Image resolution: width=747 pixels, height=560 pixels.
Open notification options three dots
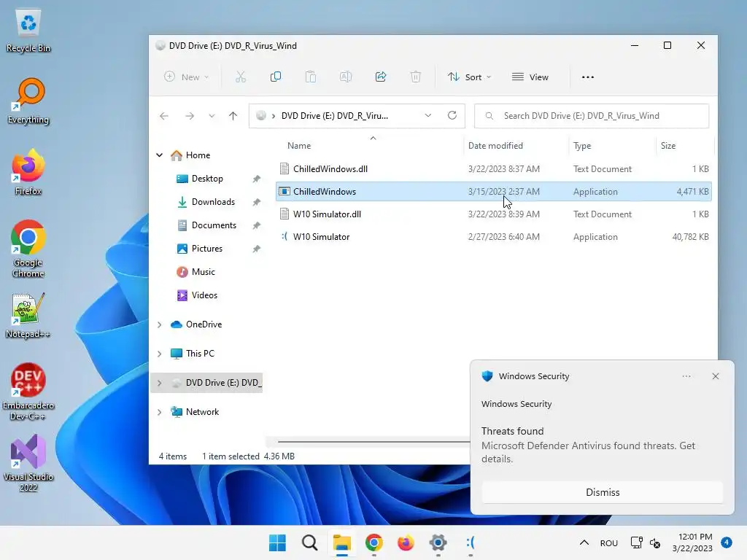pyautogui.click(x=686, y=376)
